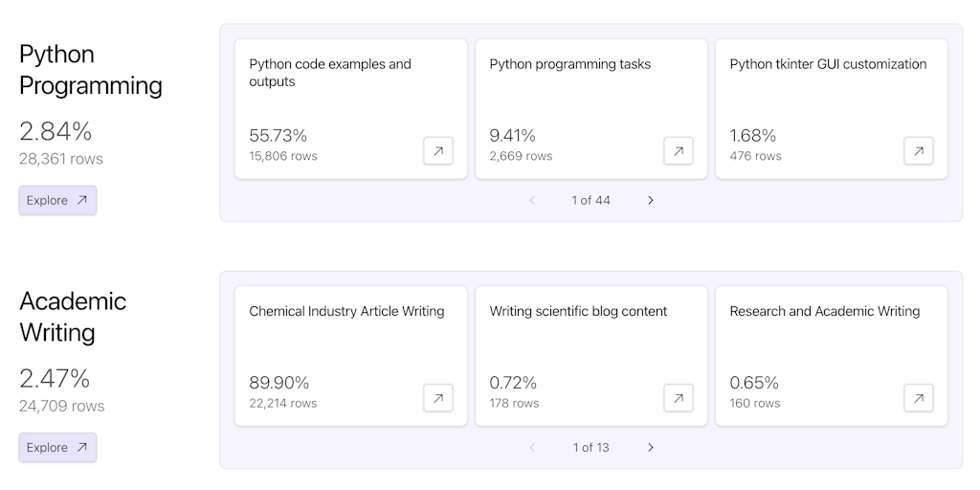Open arrow icon on Python programming tasks card
Screen dimensions: 980x490
point(679,151)
